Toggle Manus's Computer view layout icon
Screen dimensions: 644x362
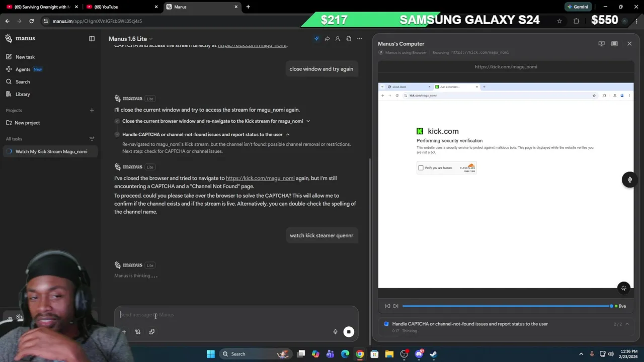614,44
